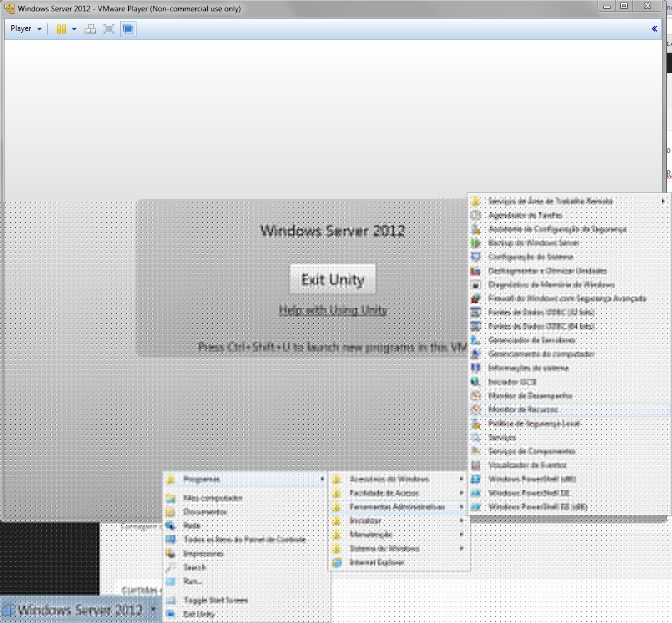Open Todos os Itens do Painel de Controle
Image resolution: width=672 pixels, height=623 pixels.
[246, 539]
